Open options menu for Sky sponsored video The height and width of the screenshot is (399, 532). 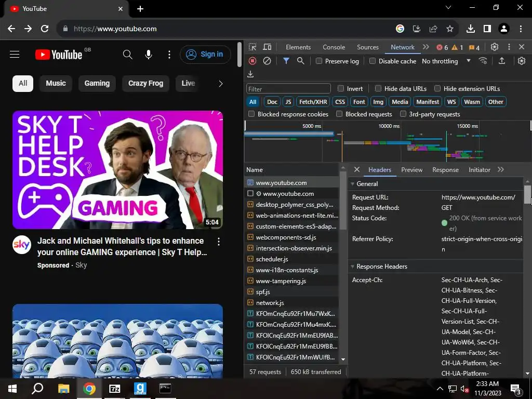(x=219, y=241)
